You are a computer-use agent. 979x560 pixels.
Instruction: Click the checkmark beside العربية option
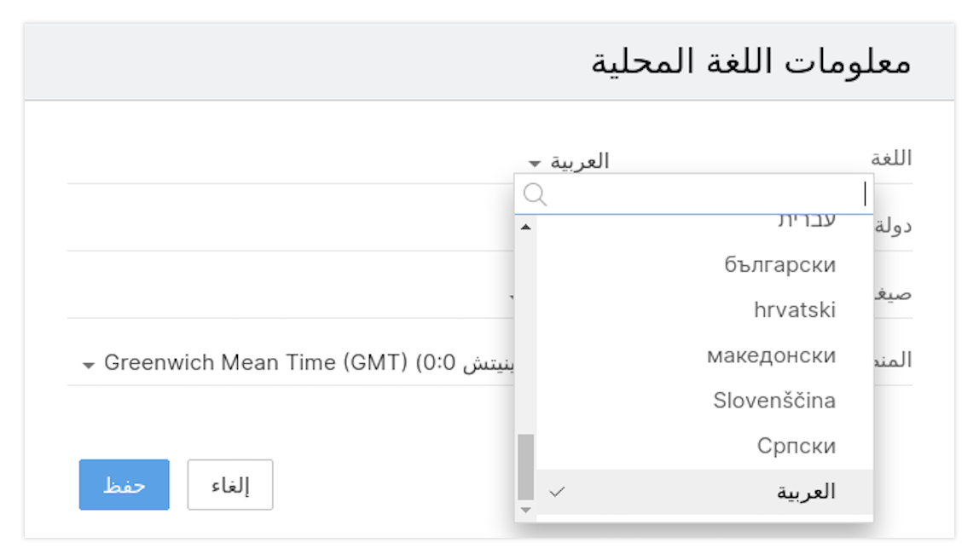(x=558, y=492)
